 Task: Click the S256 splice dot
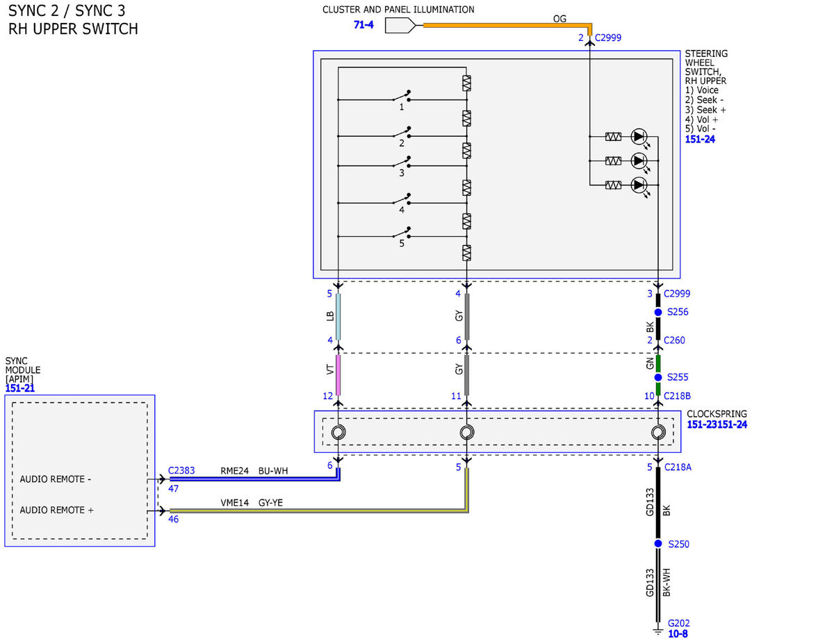658,313
